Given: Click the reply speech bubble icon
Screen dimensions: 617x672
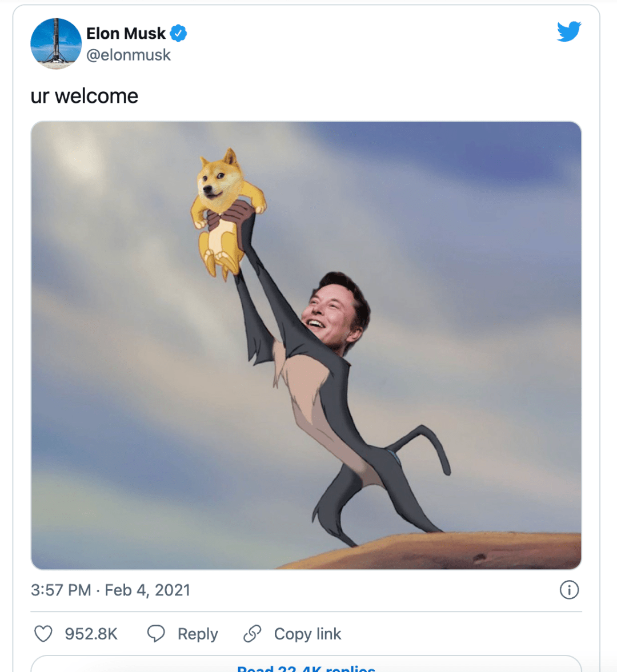Looking at the screenshot, I should click(156, 634).
